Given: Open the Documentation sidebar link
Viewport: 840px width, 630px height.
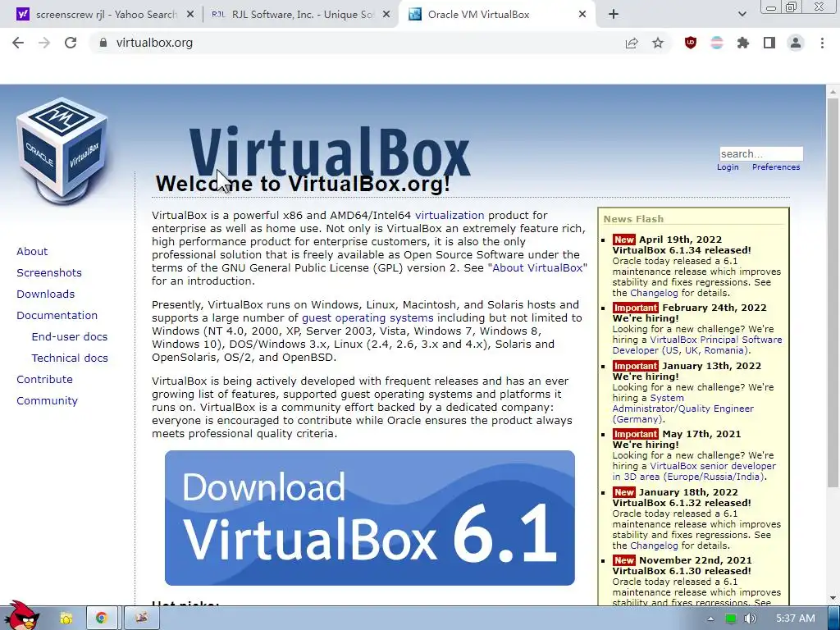Looking at the screenshot, I should pos(57,316).
